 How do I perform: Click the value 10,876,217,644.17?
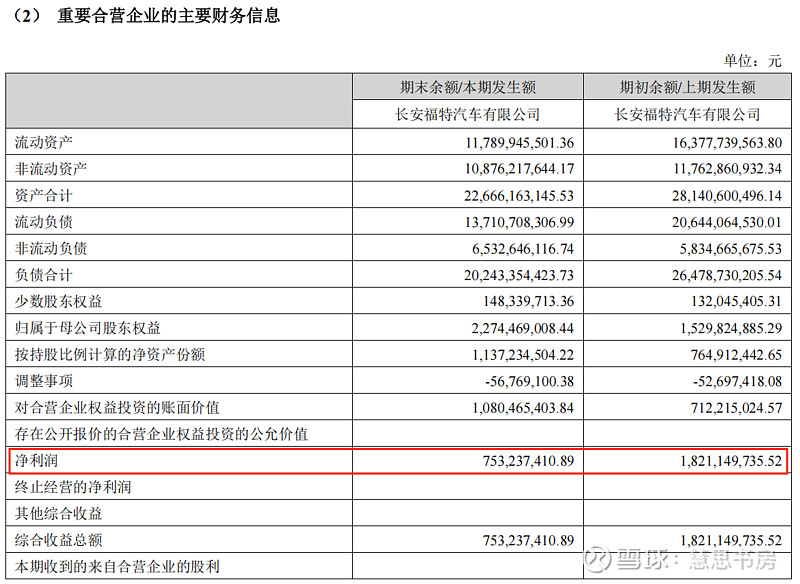pyautogui.click(x=519, y=169)
